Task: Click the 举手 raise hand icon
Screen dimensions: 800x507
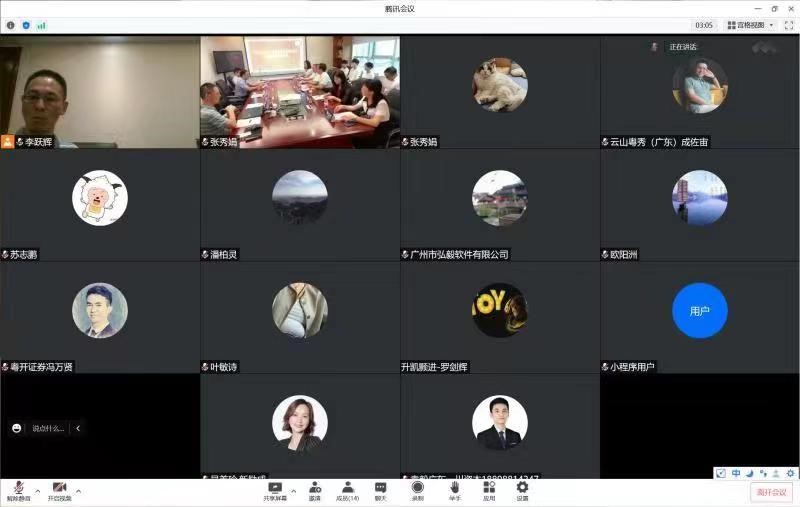Action: point(454,490)
